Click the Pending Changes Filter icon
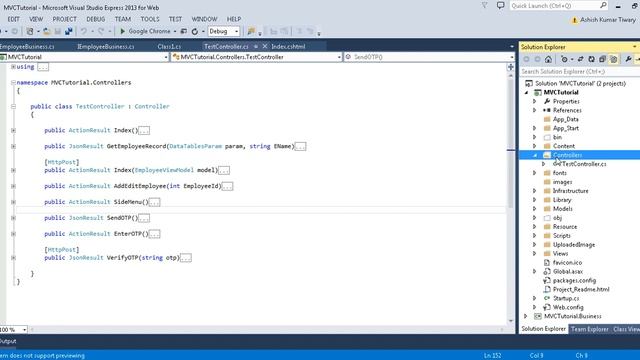Viewport: 640px width, 360px height. [564, 59]
